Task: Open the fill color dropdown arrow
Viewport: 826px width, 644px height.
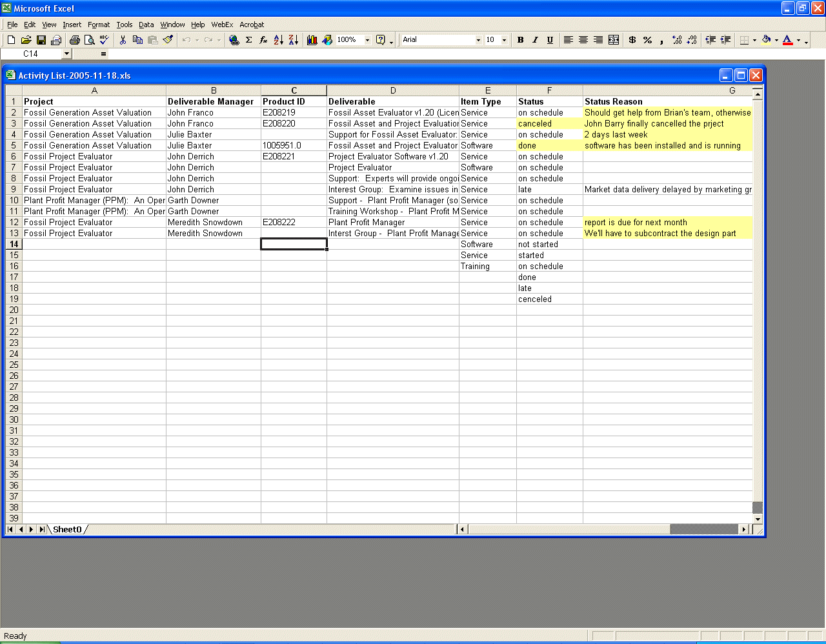Action: [x=776, y=40]
